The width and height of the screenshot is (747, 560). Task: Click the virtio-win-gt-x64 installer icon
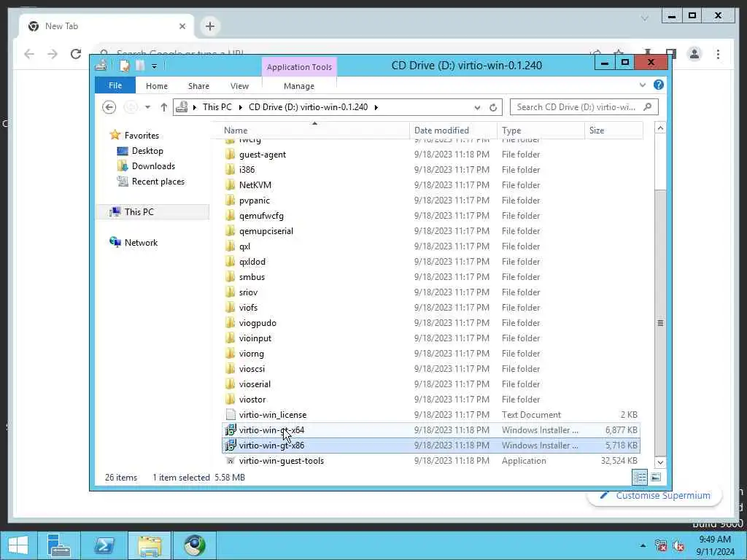tap(231, 430)
